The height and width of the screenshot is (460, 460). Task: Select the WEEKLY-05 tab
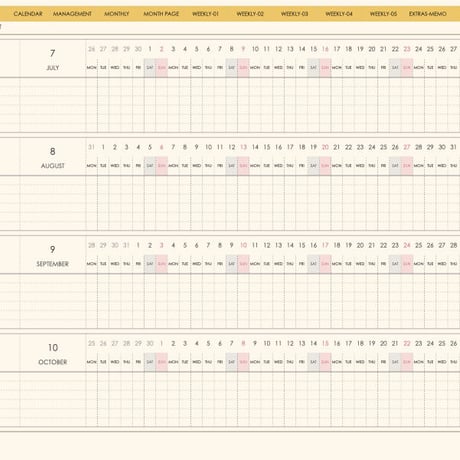click(383, 14)
